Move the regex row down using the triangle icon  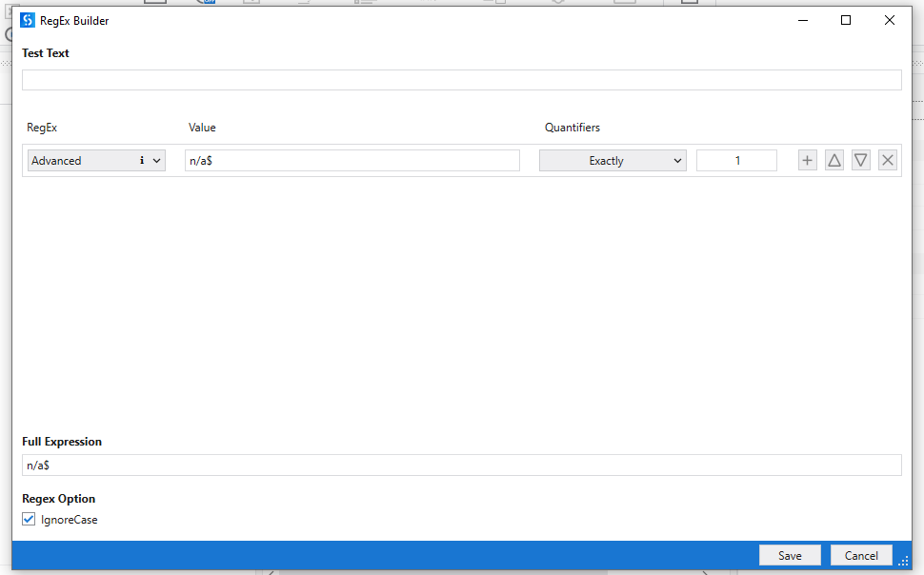[x=860, y=159]
